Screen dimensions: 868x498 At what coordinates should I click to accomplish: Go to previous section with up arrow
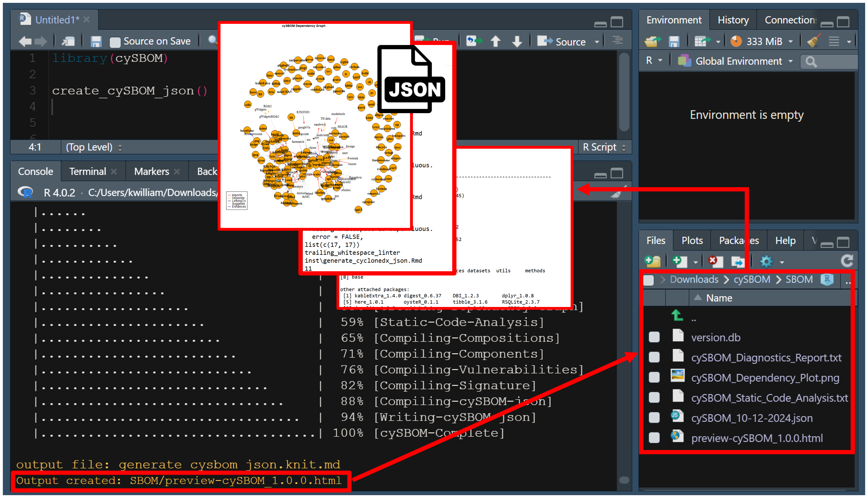[x=495, y=41]
